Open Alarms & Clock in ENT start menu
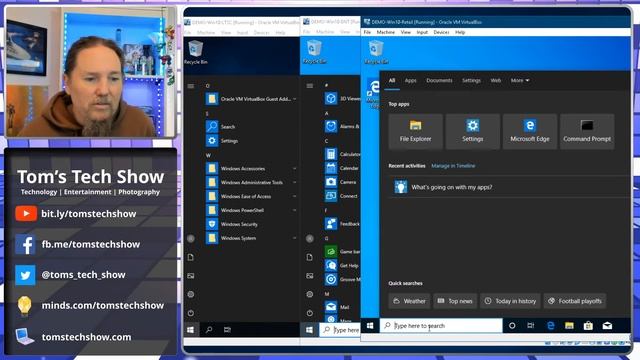Screen dimensions: 640x360 [x=342, y=126]
